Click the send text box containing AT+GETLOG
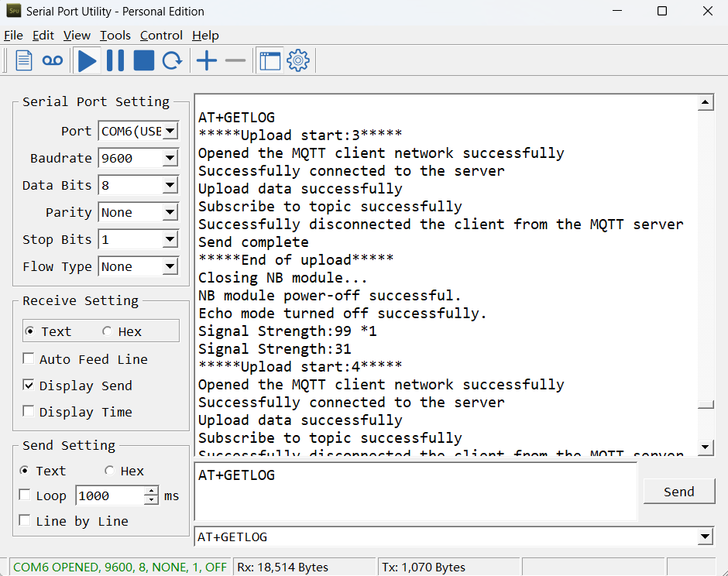The width and height of the screenshot is (728, 576). point(416,492)
